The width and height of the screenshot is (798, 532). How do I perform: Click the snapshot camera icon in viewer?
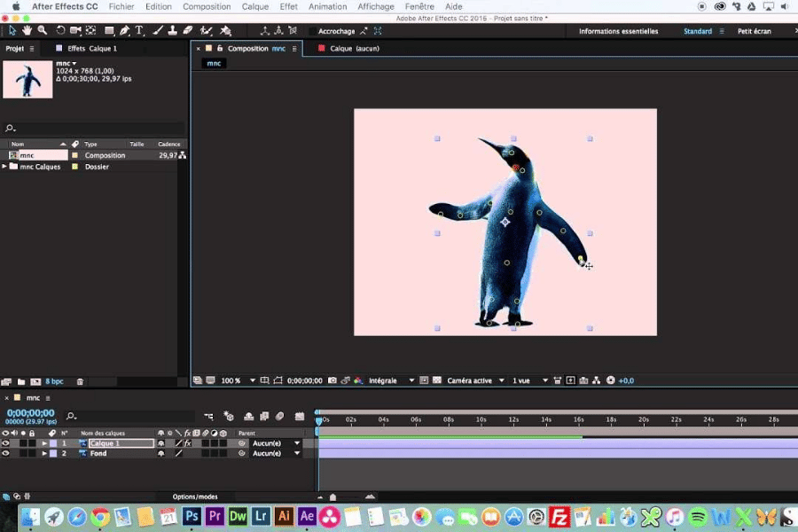coord(332,380)
